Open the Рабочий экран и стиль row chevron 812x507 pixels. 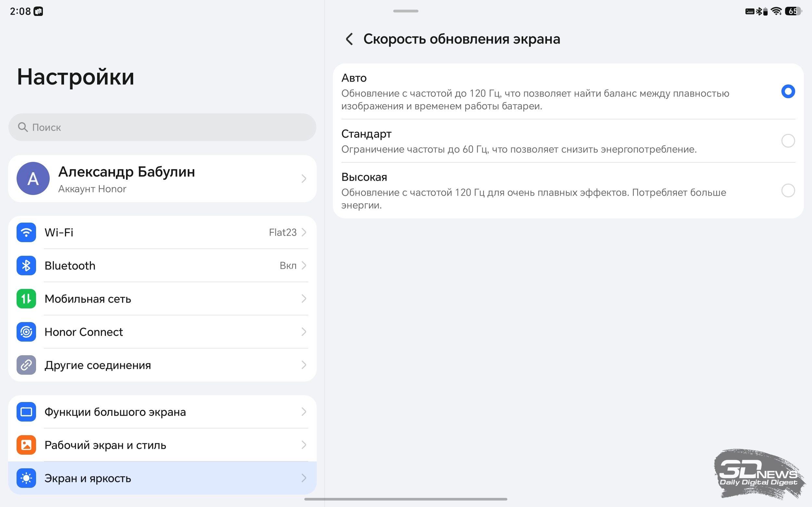click(x=304, y=445)
